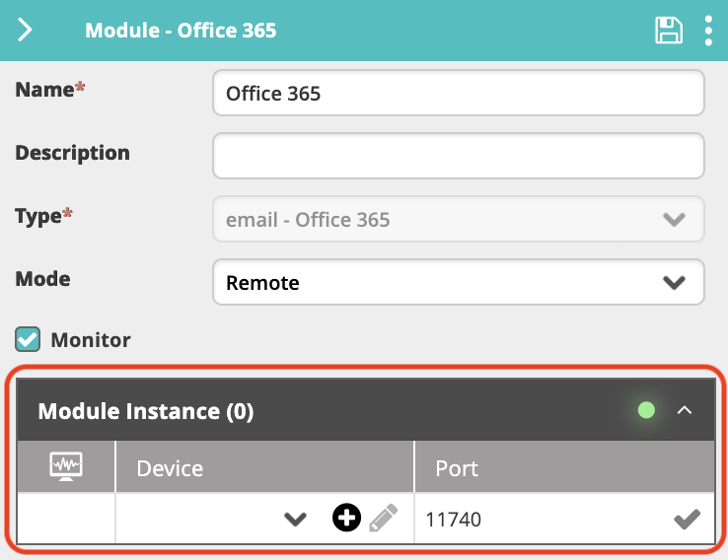This screenshot has width=728, height=560.
Task: Click the monitor waveform column icon
Action: [x=66, y=466]
